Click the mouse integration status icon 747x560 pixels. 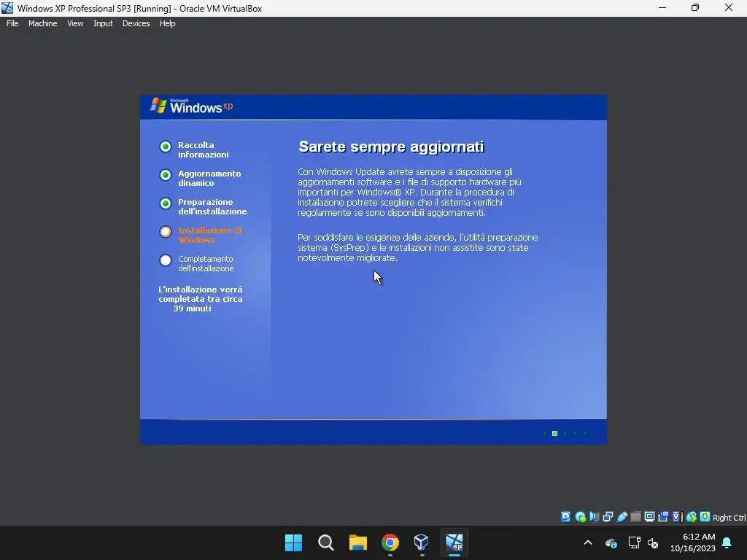692,517
